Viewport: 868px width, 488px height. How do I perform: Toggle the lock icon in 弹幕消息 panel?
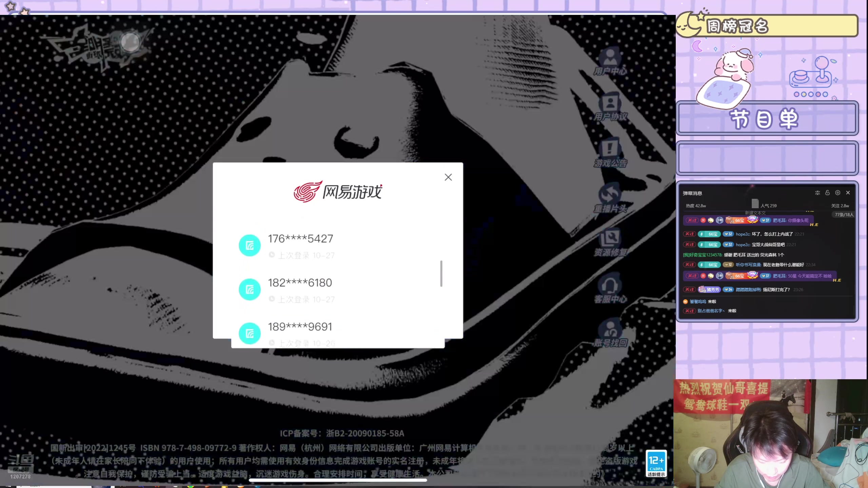click(x=827, y=193)
